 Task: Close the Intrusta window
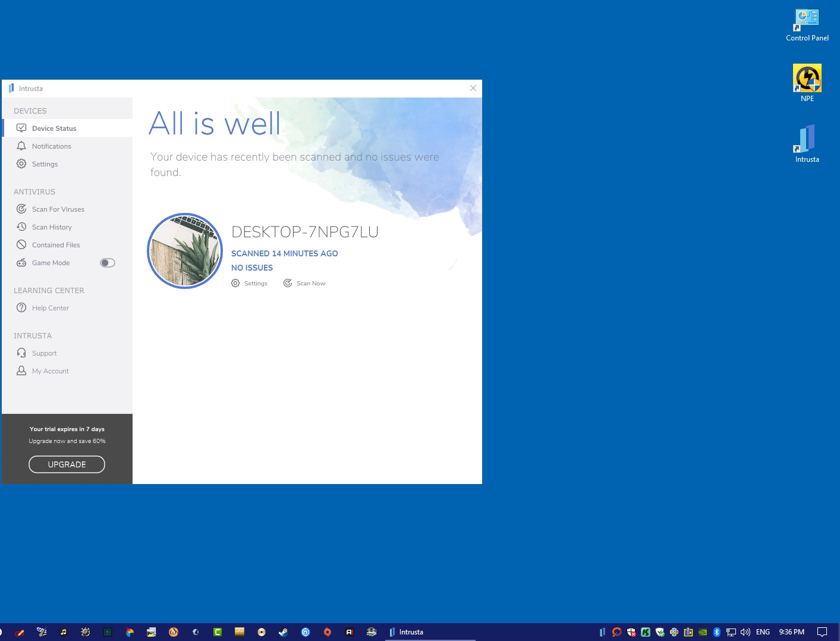click(x=473, y=88)
